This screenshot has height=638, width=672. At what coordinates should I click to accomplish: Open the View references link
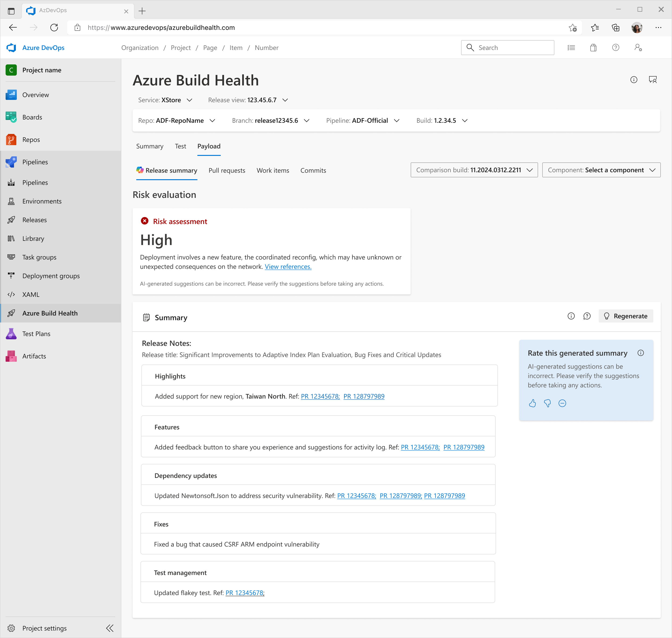[x=288, y=267]
